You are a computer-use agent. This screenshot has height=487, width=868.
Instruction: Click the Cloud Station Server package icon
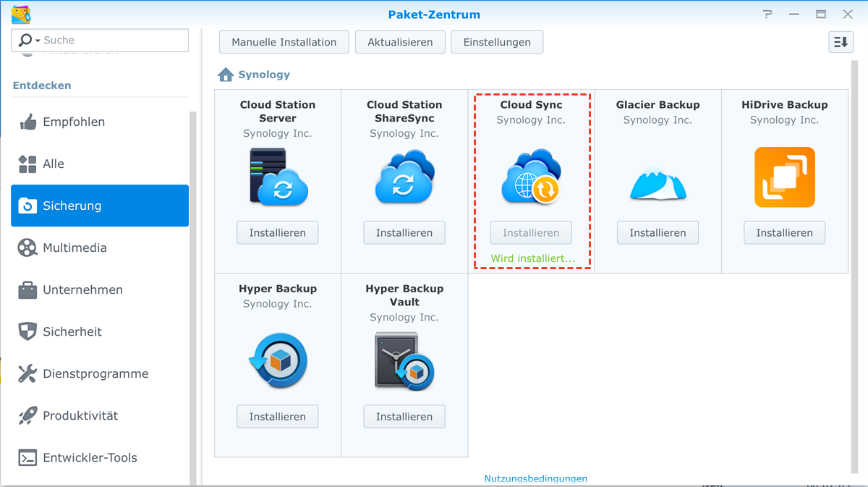pos(278,177)
